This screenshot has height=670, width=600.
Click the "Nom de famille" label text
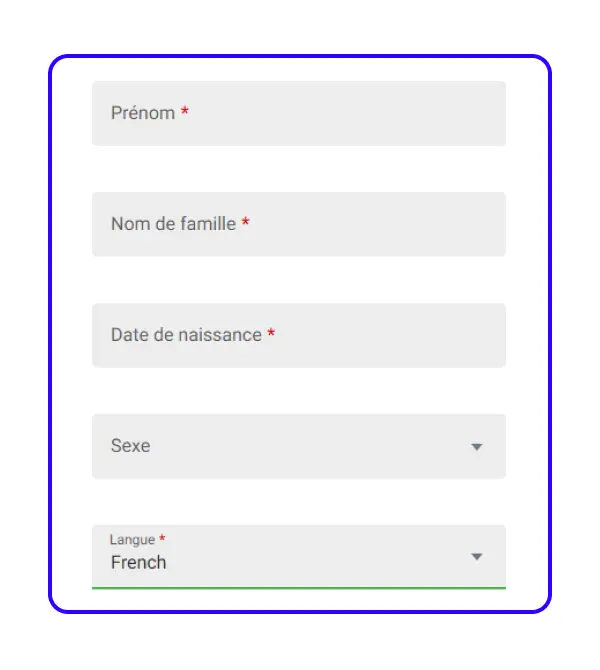173,224
